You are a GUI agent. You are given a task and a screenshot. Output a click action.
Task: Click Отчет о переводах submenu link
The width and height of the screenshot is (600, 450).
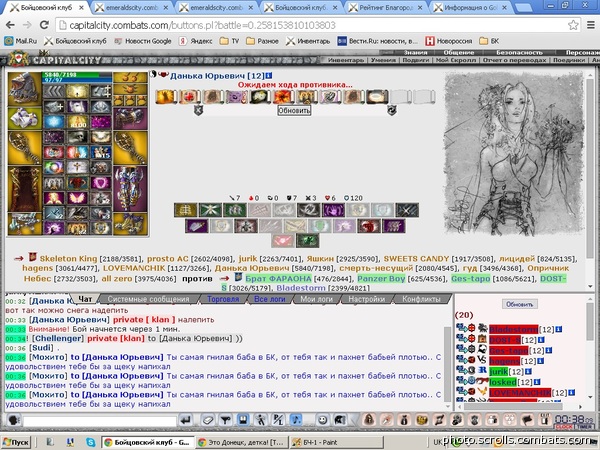click(514, 60)
